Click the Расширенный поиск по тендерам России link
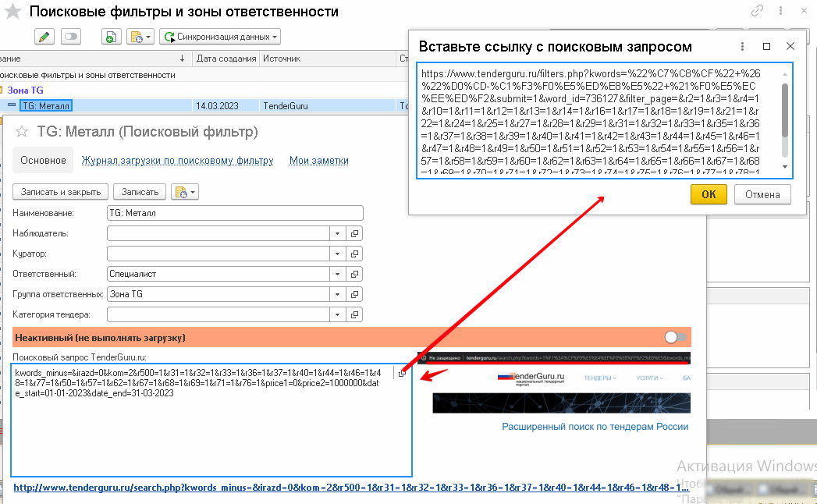The image size is (817, 504). coord(595,426)
